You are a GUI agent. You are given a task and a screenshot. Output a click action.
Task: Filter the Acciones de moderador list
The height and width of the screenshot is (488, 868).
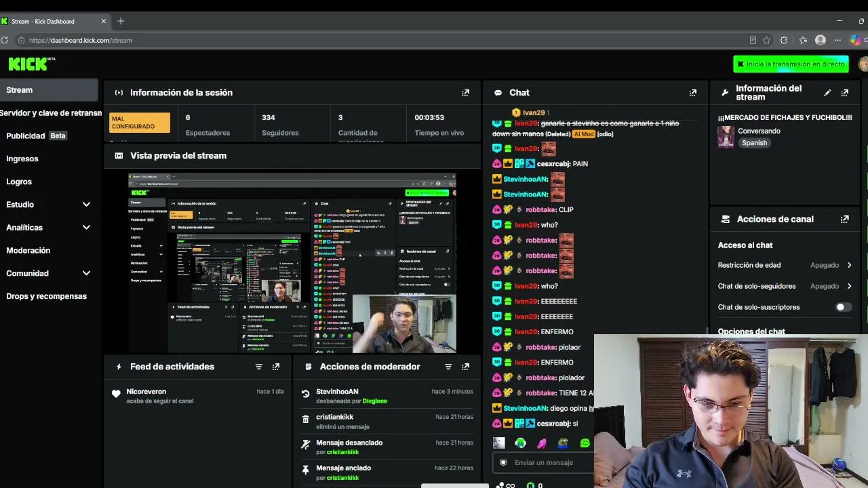tap(448, 367)
